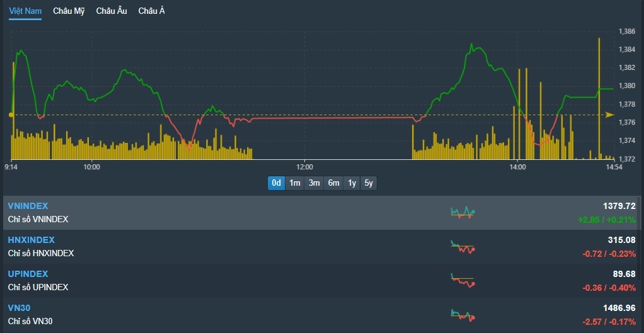Open the HNXINDEX index link
The width and height of the screenshot is (644, 333).
31,240
